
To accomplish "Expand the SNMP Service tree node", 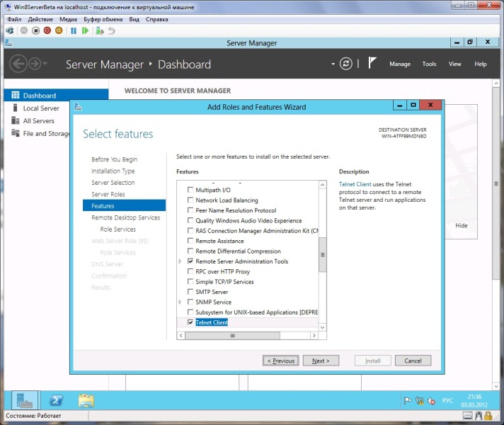I will tap(181, 302).
